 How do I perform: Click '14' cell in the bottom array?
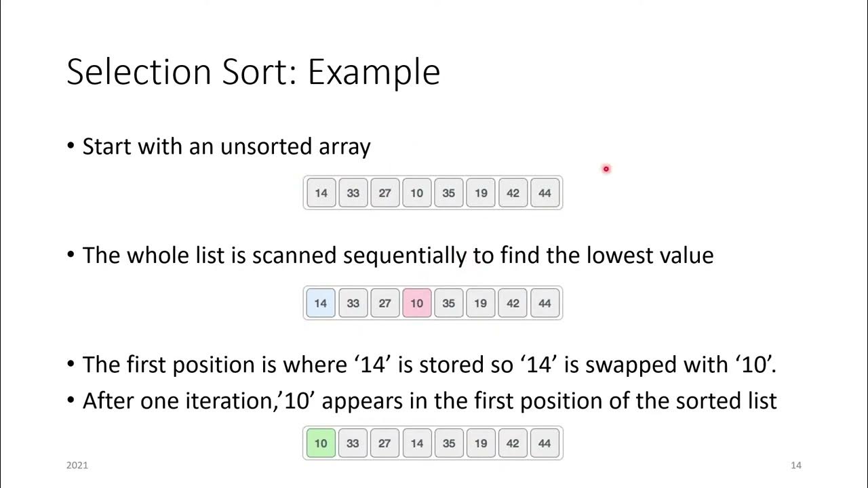416,443
